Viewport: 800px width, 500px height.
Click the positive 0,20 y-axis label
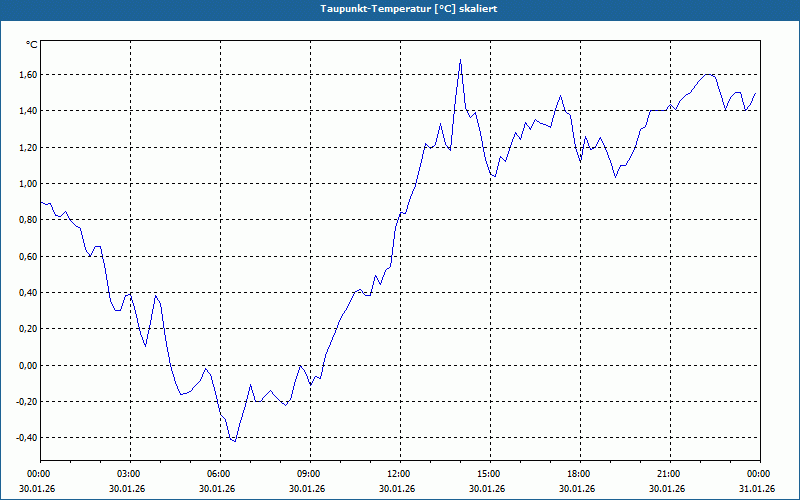pos(29,329)
